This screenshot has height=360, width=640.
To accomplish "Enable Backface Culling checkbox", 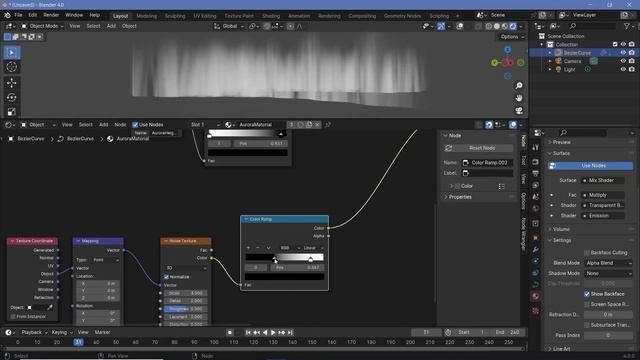I will 587,253.
